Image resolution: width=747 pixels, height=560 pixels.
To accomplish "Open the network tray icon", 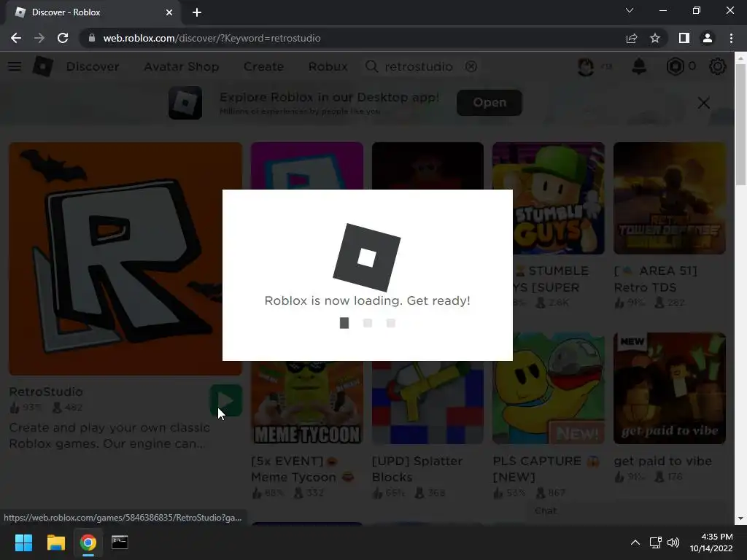I will 656,542.
